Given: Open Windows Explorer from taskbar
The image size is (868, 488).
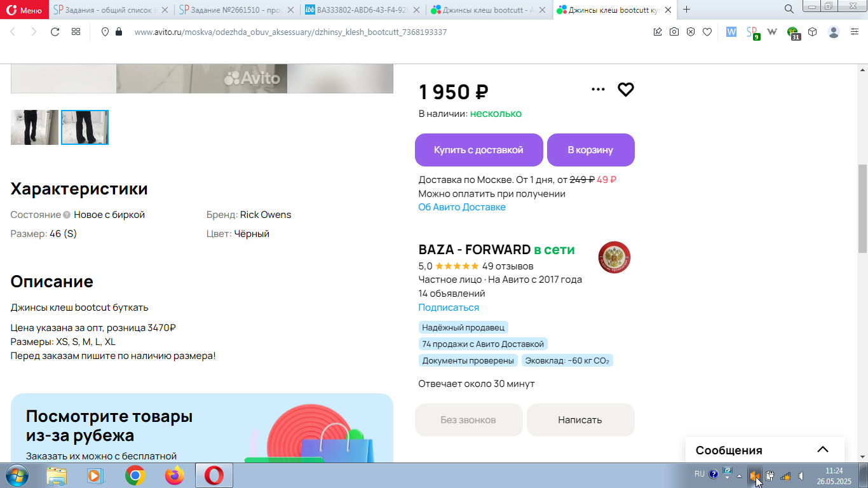Looking at the screenshot, I should point(57,475).
